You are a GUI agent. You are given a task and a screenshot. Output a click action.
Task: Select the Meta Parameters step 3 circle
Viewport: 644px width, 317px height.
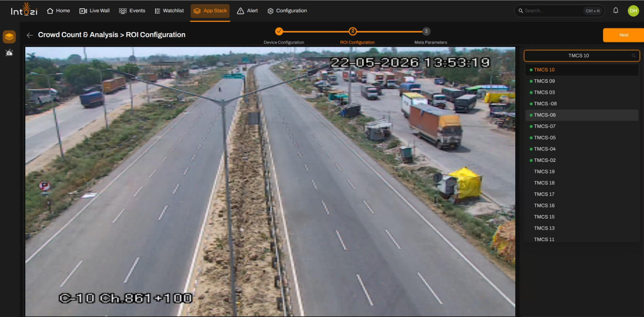pyautogui.click(x=426, y=31)
